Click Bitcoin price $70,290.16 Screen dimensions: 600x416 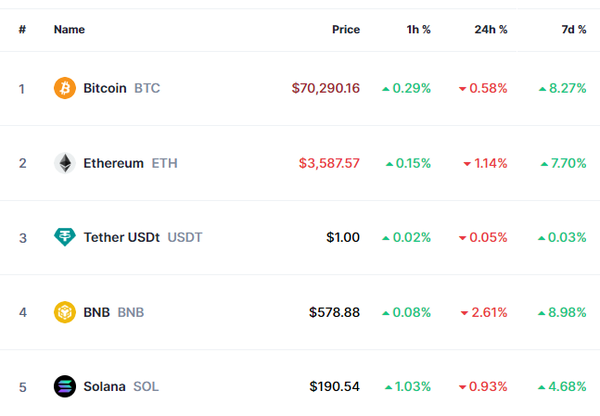(x=325, y=88)
